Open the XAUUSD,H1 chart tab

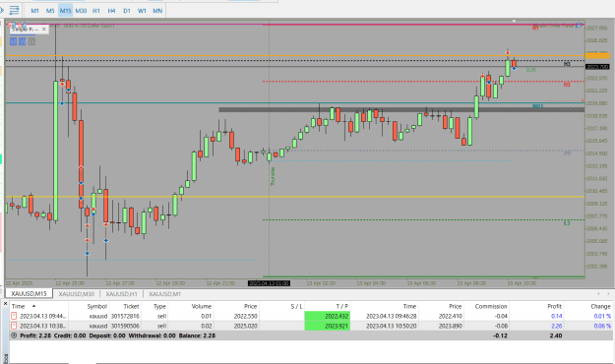122,293
